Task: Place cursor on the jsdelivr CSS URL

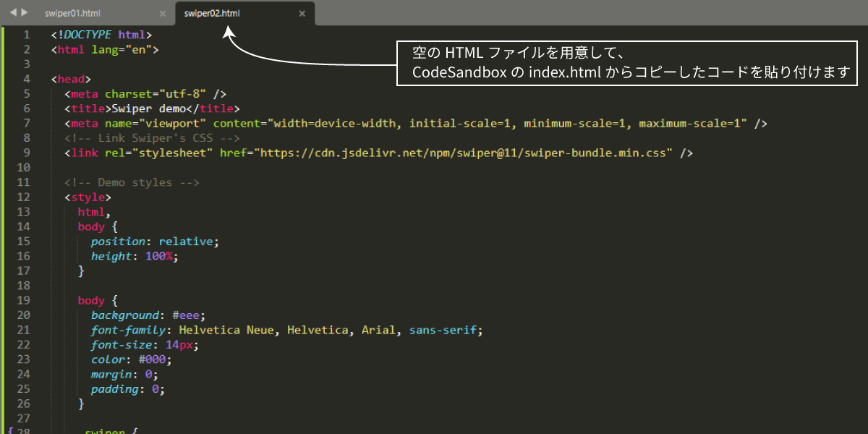Action: (x=467, y=153)
